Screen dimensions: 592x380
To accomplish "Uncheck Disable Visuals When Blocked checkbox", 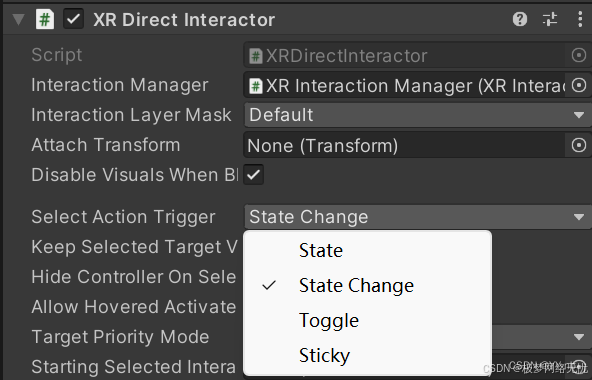I will [x=253, y=175].
